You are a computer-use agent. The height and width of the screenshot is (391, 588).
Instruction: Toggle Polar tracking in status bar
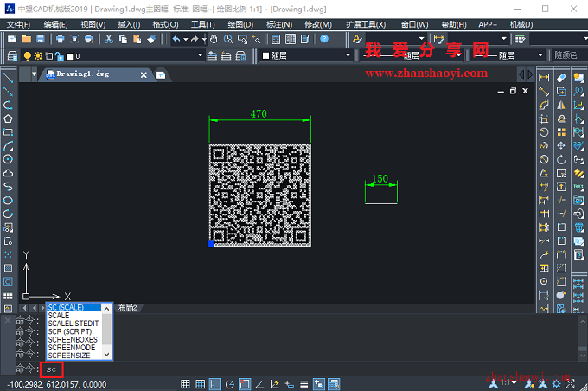pyautogui.click(x=230, y=384)
